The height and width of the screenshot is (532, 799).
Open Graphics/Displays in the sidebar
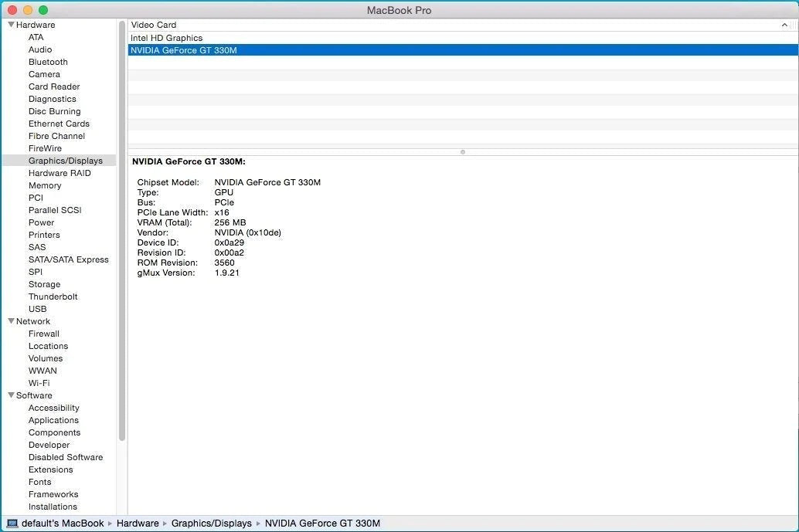(65, 161)
